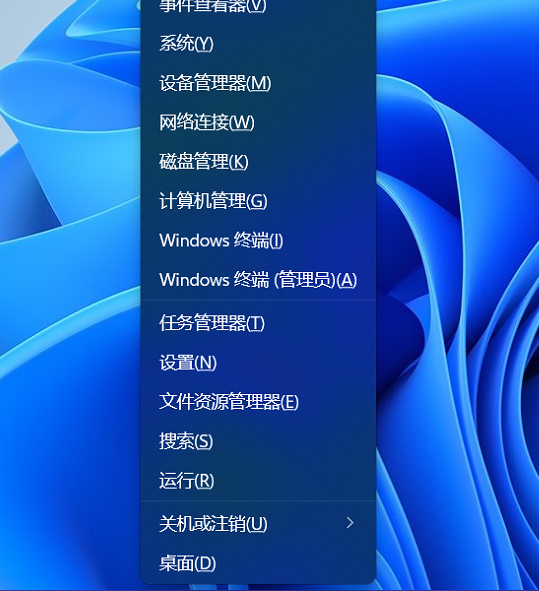
Task: Open 设置(N) from the menu
Action: point(258,363)
